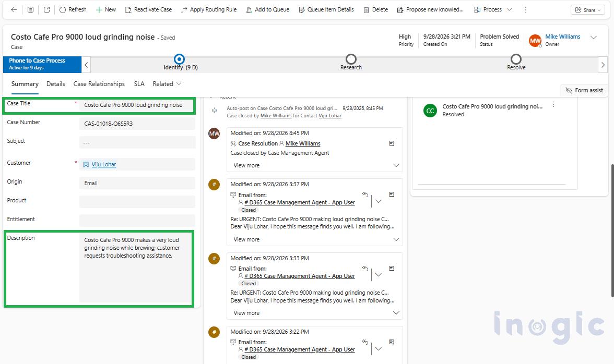This screenshot has width=614, height=364.
Task: Open record icon on Case Resolution entry
Action: 391,143
